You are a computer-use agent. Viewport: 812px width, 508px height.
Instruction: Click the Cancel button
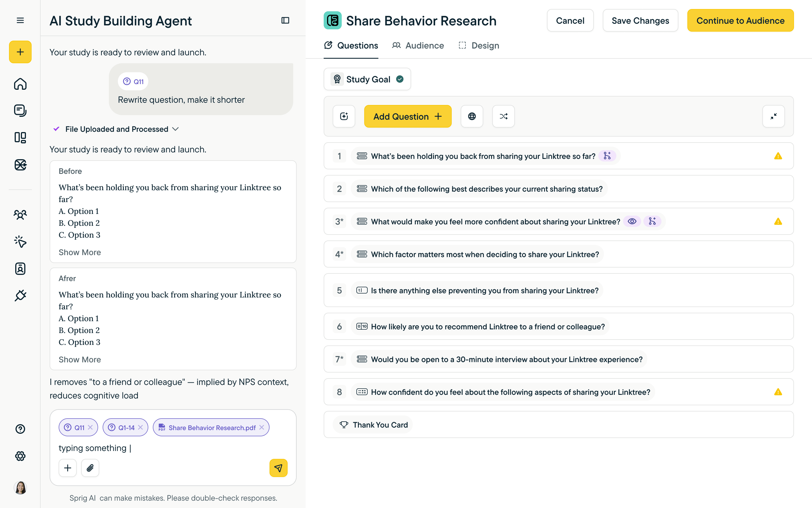point(570,21)
